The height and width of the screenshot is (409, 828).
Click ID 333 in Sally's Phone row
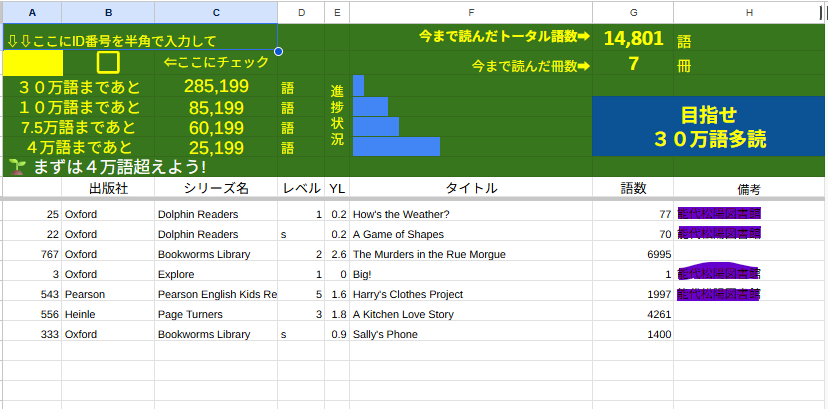(32, 334)
